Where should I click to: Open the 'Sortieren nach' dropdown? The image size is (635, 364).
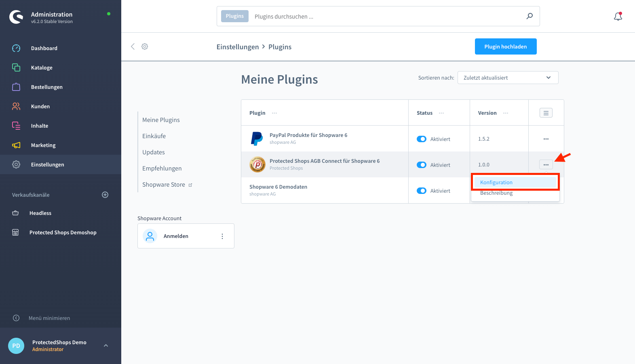[508, 78]
